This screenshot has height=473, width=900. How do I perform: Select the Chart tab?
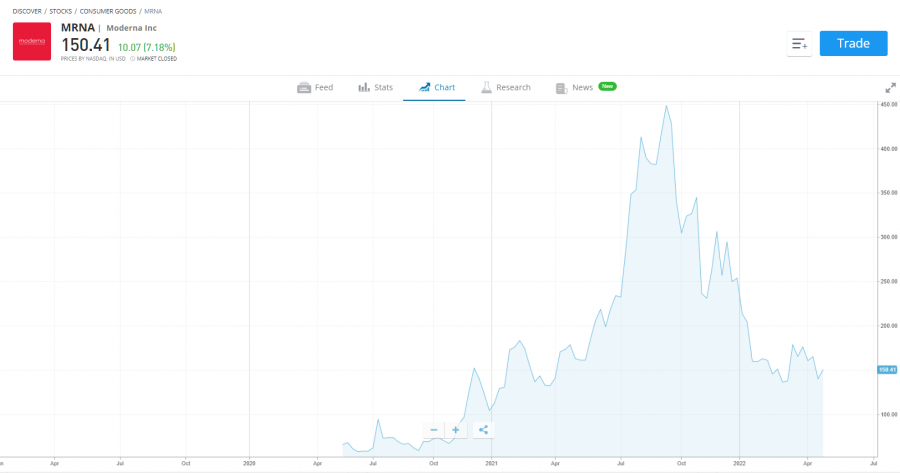[437, 87]
